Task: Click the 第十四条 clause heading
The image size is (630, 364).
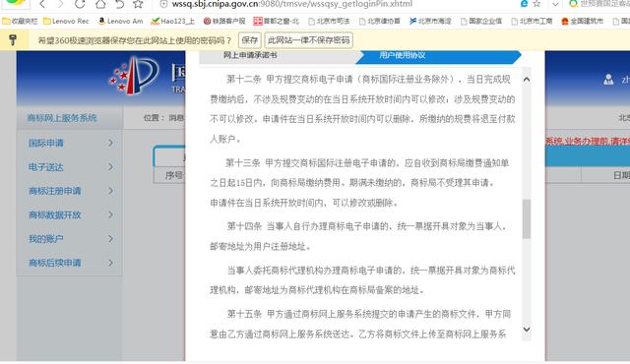Action: tap(245, 226)
